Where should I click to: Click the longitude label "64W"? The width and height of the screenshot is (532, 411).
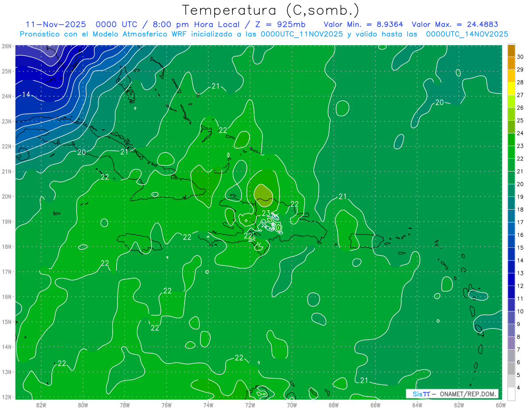(x=417, y=405)
